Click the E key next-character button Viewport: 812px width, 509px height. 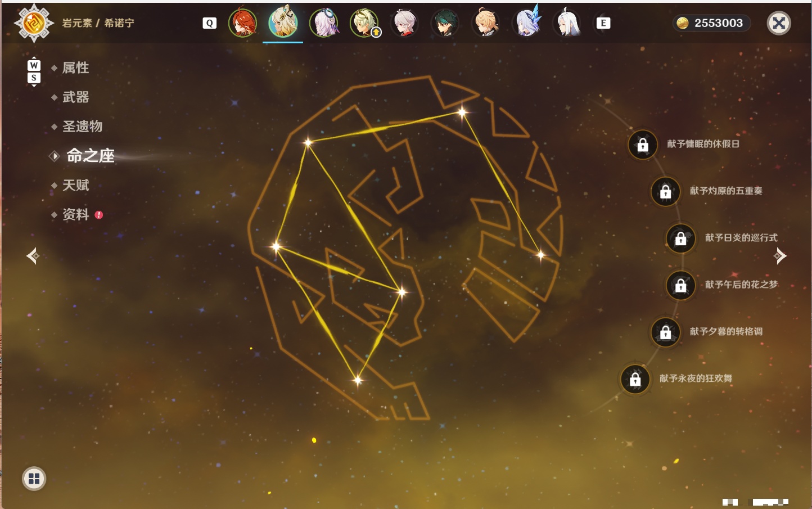603,23
